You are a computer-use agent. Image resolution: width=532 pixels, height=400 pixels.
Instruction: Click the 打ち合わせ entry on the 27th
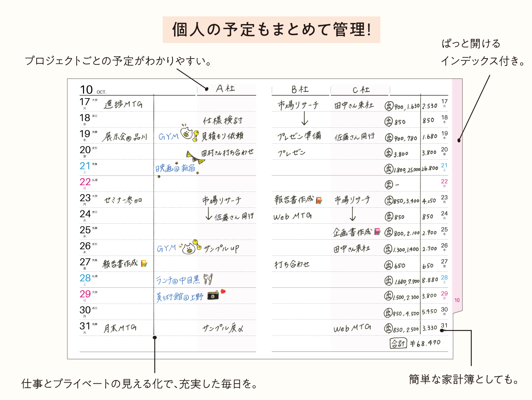tap(292, 264)
